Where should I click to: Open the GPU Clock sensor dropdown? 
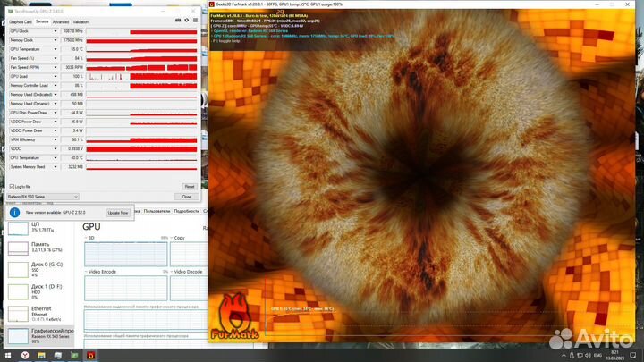[55, 31]
